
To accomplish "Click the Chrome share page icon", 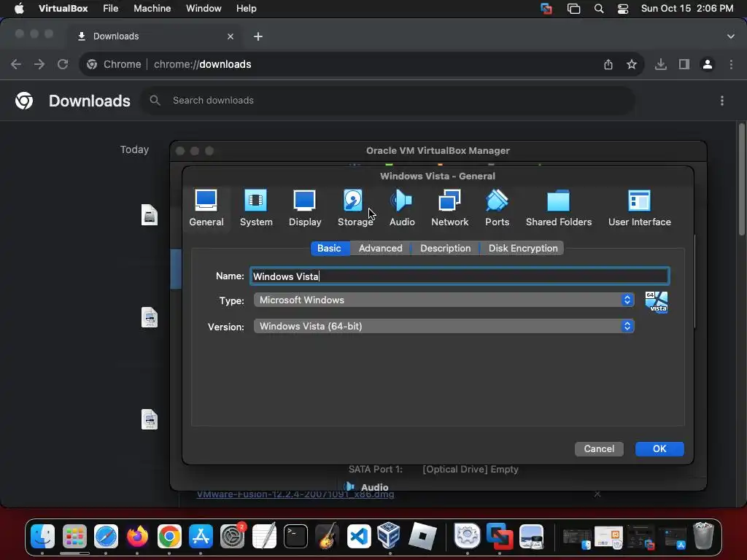I will (608, 64).
